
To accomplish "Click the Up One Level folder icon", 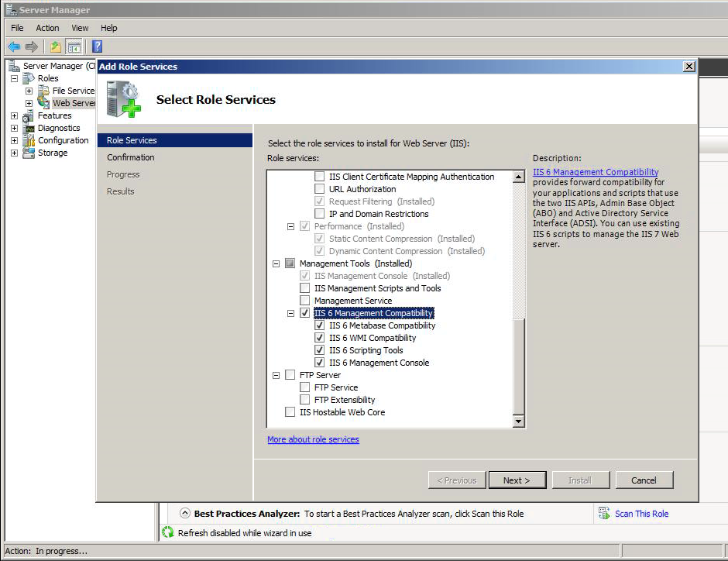I will click(x=56, y=47).
